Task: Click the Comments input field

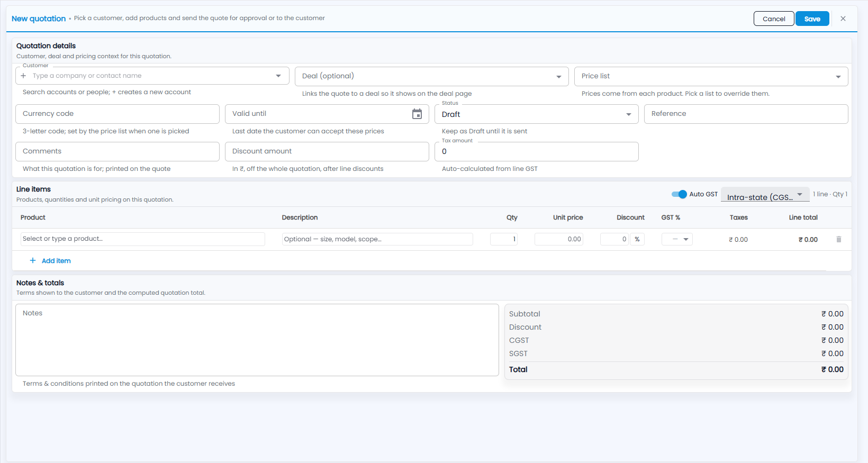Action: (x=117, y=151)
